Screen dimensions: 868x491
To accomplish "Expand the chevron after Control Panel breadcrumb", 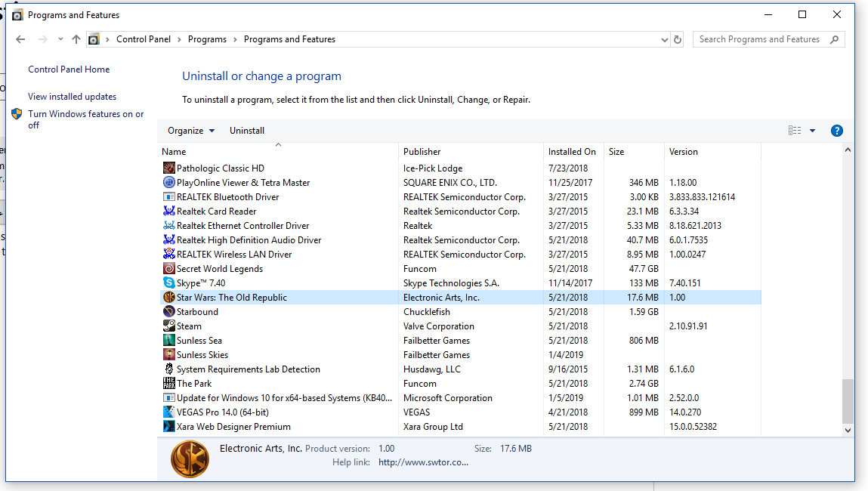I will [179, 39].
